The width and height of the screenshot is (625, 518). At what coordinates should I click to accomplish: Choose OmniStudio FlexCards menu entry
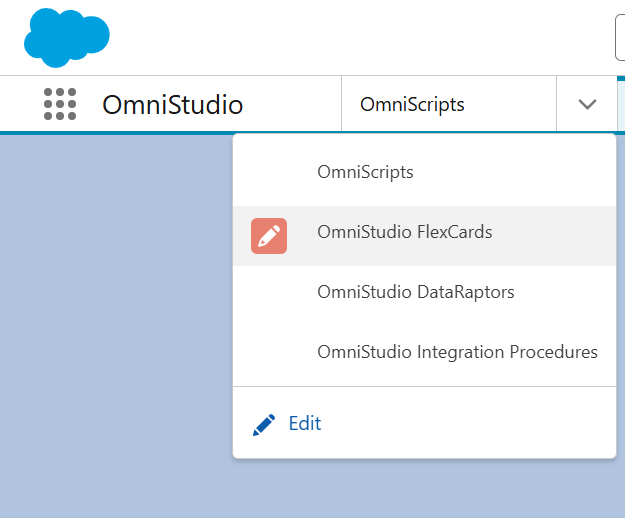pyautogui.click(x=404, y=233)
